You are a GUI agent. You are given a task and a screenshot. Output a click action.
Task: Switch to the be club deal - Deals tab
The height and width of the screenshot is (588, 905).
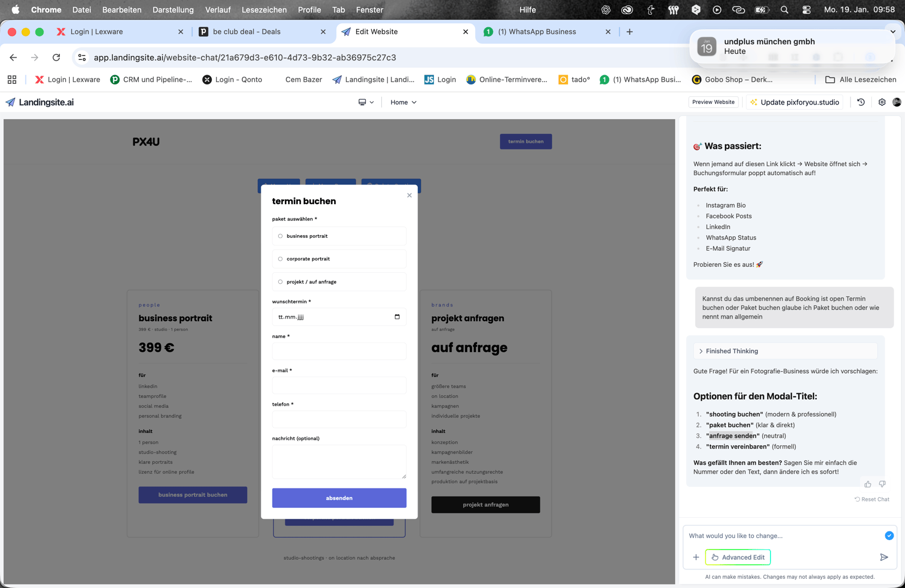coord(263,32)
